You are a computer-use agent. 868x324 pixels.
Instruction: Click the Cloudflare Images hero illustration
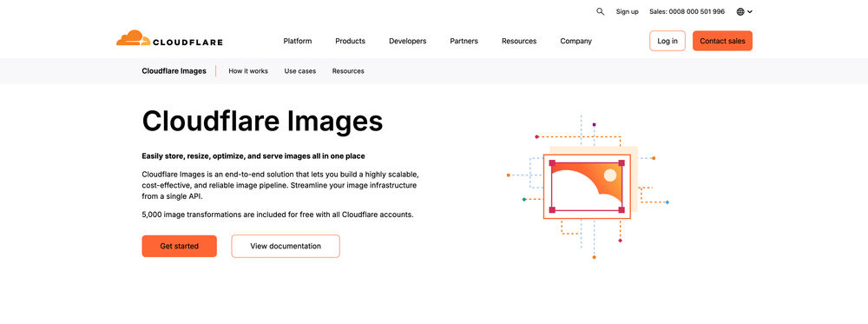point(588,187)
